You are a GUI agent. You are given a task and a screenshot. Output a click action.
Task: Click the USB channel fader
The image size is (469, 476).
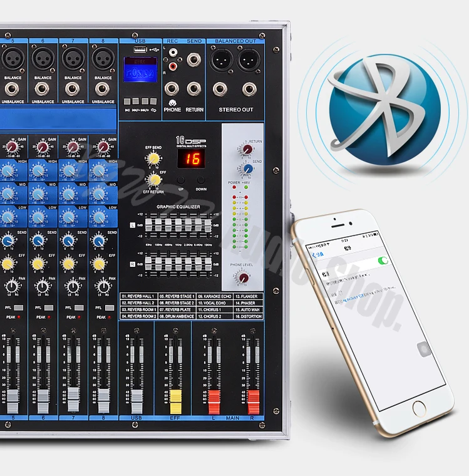coord(137,401)
